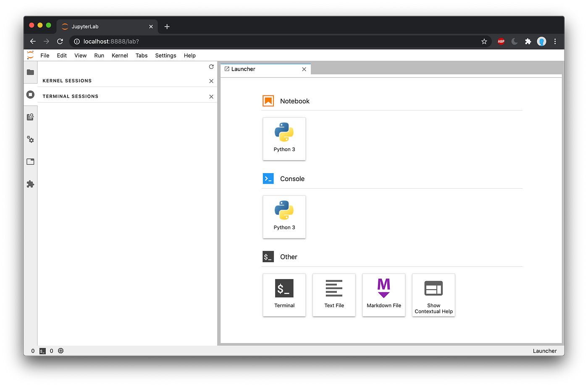The width and height of the screenshot is (588, 387).
Task: Create a new Text File
Action: click(x=334, y=295)
